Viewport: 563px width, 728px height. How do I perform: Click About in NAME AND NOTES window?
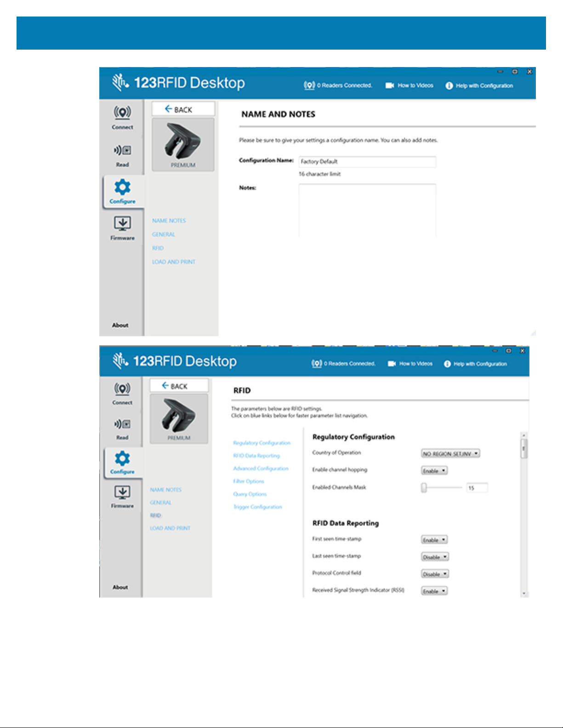[x=120, y=325]
